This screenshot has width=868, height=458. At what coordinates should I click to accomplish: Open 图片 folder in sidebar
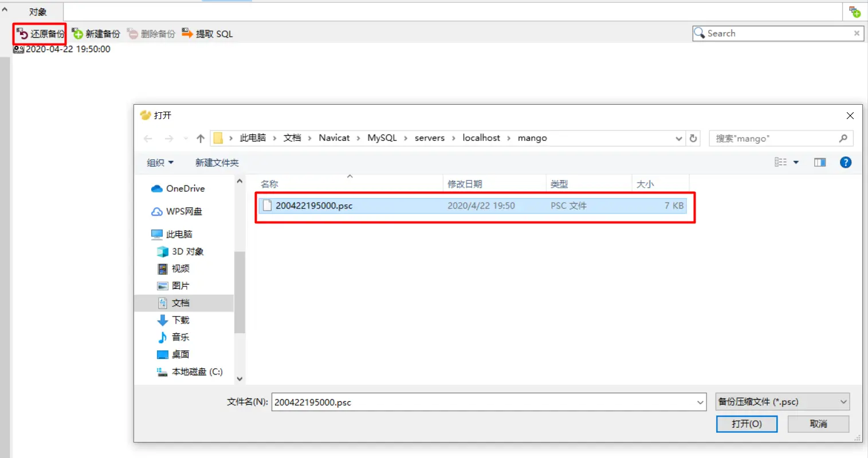173,286
